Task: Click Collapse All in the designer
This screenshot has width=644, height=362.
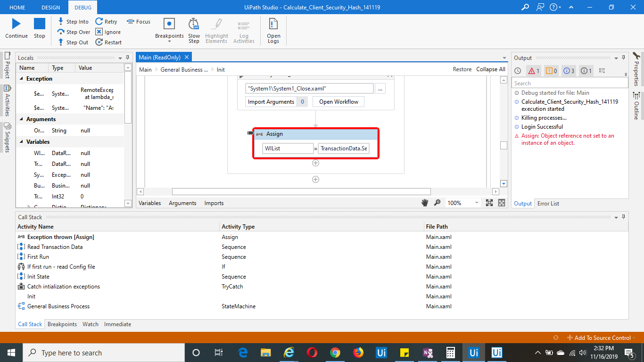Action: coord(490,69)
